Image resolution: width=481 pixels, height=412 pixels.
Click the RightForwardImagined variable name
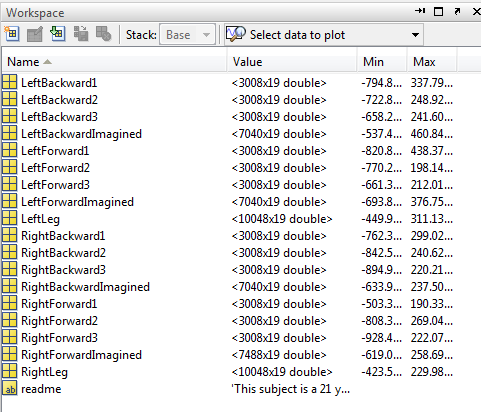[x=81, y=355]
